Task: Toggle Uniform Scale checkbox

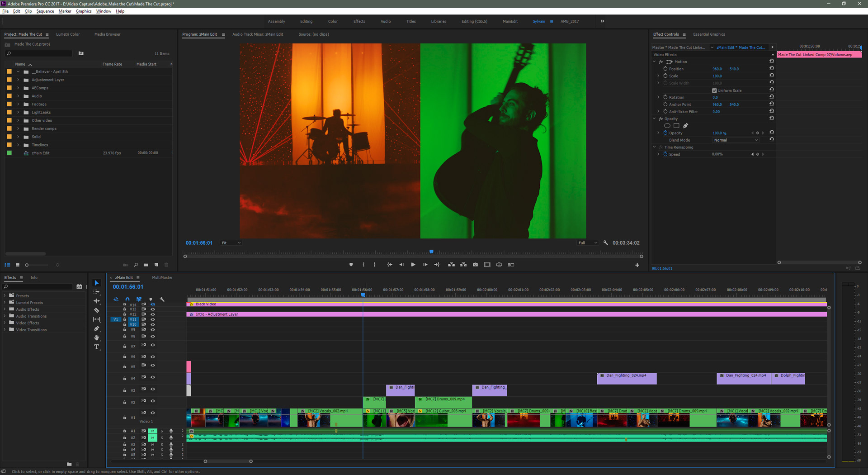Action: (x=714, y=90)
